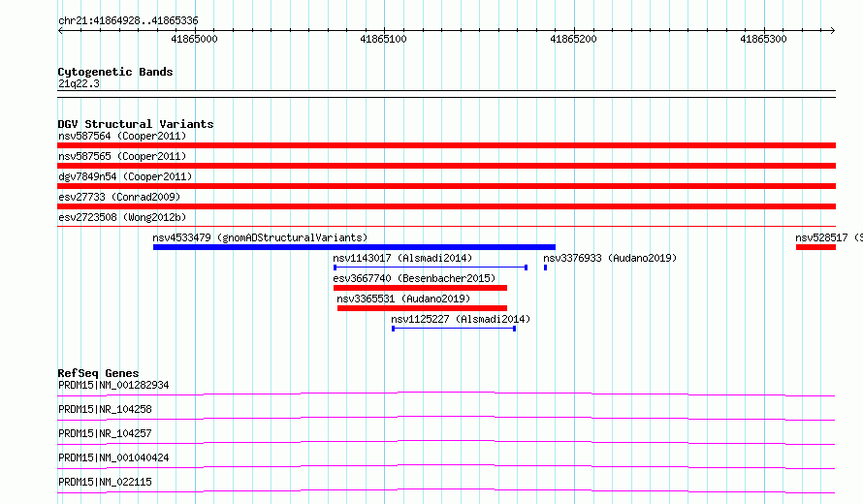Screen dimensions: 863x504
Task: Click the red bar under dgv7849n54
Action: pos(446,186)
